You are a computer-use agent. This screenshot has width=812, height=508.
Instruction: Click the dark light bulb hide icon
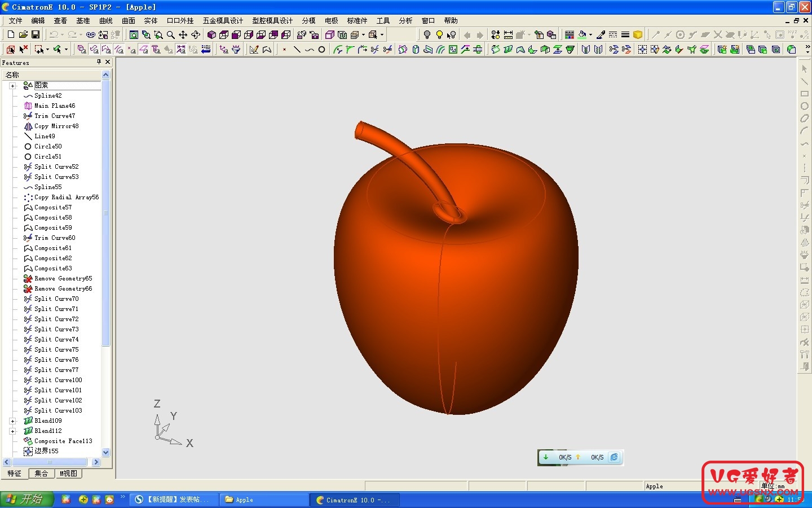pyautogui.click(x=427, y=35)
